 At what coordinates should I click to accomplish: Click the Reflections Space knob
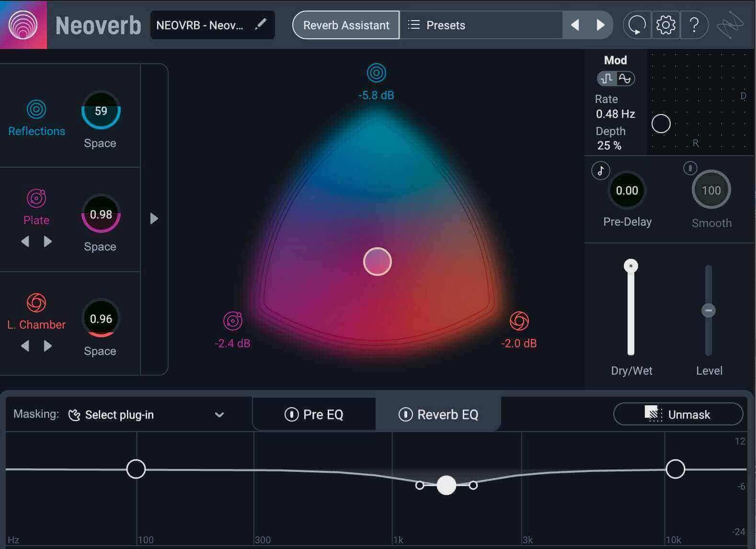101,111
